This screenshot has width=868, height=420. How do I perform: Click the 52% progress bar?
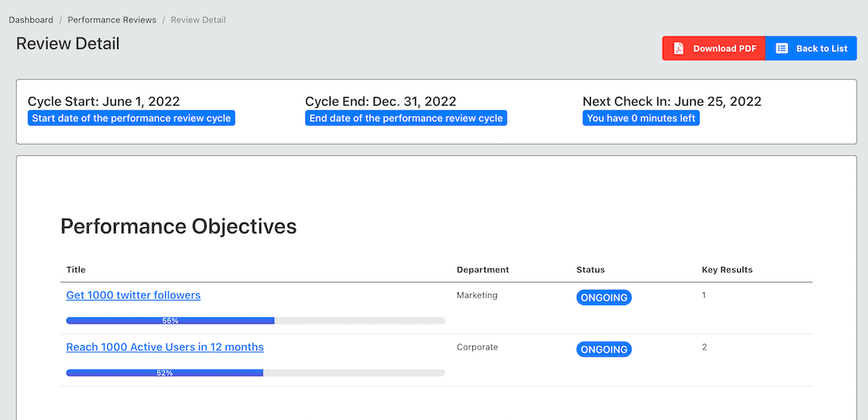pyautogui.click(x=256, y=373)
